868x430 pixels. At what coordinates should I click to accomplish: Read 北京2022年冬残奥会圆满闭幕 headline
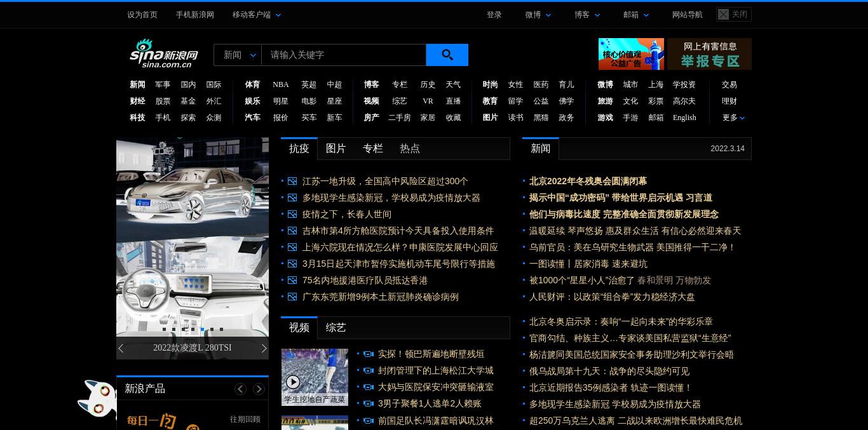coord(588,181)
